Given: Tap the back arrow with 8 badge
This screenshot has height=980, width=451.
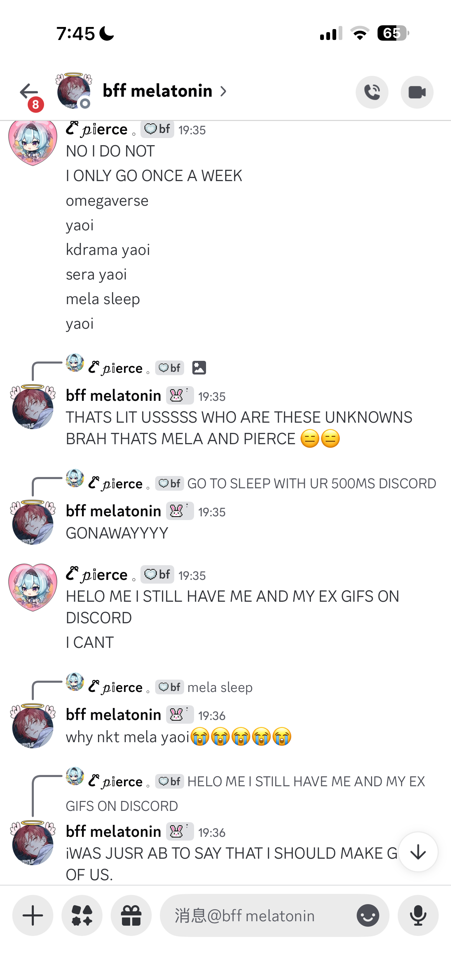Looking at the screenshot, I should point(30,93).
